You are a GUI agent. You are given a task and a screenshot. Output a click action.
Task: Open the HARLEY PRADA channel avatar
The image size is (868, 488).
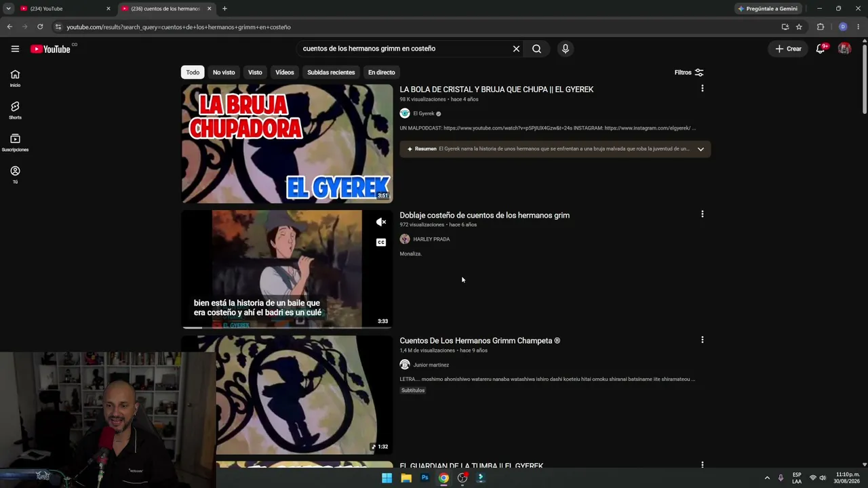pyautogui.click(x=405, y=239)
